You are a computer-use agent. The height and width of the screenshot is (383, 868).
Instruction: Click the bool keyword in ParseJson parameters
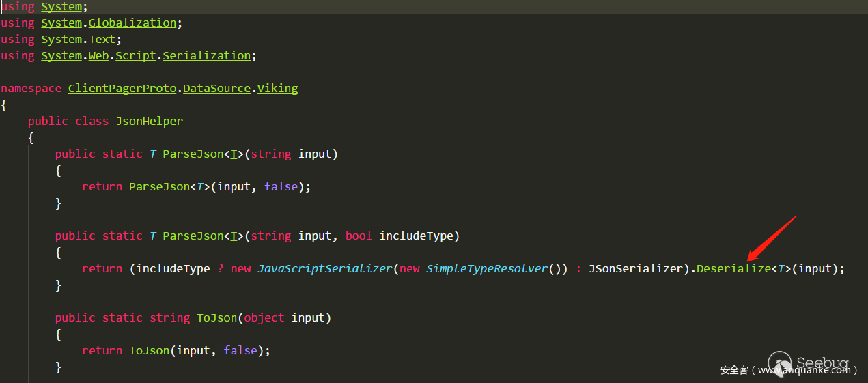(x=359, y=236)
